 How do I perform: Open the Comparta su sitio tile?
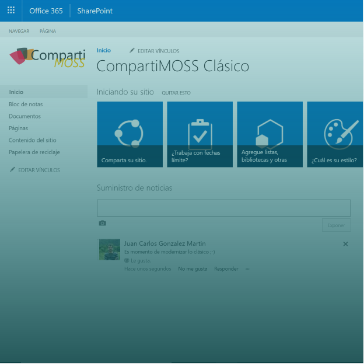(130, 134)
